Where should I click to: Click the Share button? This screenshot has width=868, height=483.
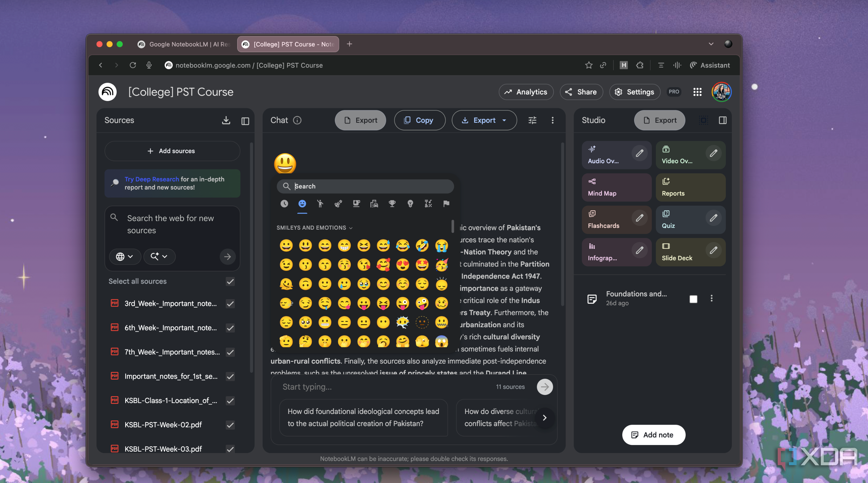click(x=581, y=92)
